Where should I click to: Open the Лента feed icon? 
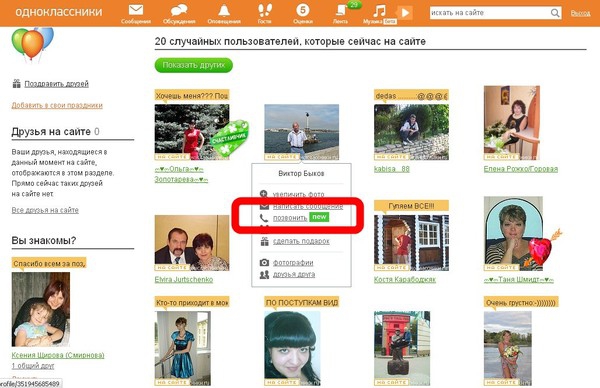(341, 10)
